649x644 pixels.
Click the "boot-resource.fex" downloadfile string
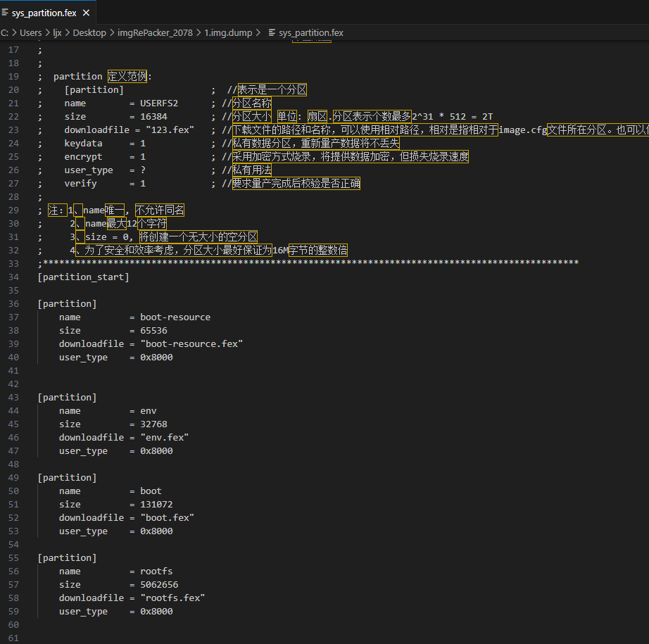[x=191, y=344]
